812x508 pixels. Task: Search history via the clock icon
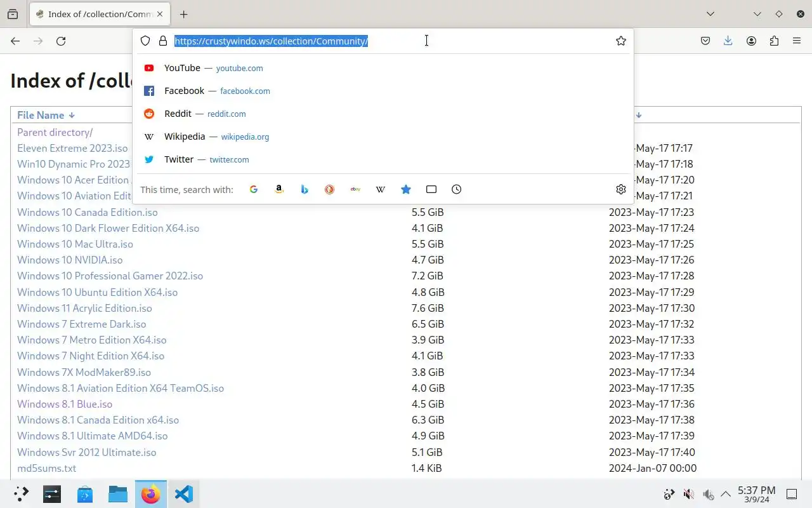[x=457, y=189]
